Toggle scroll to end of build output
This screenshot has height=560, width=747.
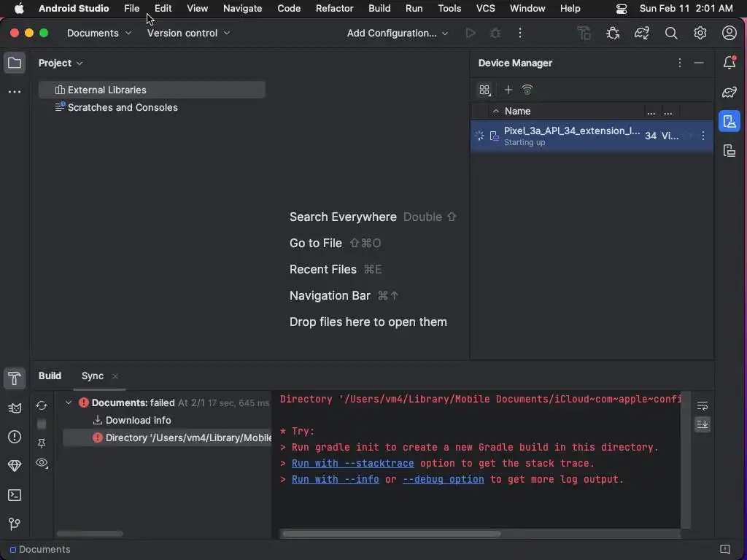tap(703, 424)
